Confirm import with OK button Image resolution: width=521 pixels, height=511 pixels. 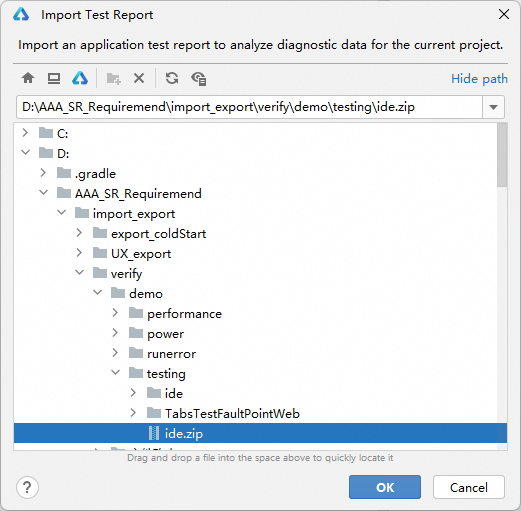(385, 487)
